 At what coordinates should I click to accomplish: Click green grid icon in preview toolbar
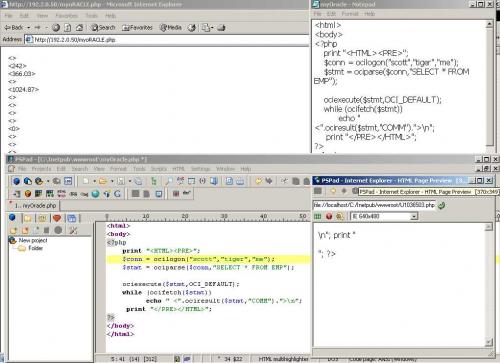[318, 217]
